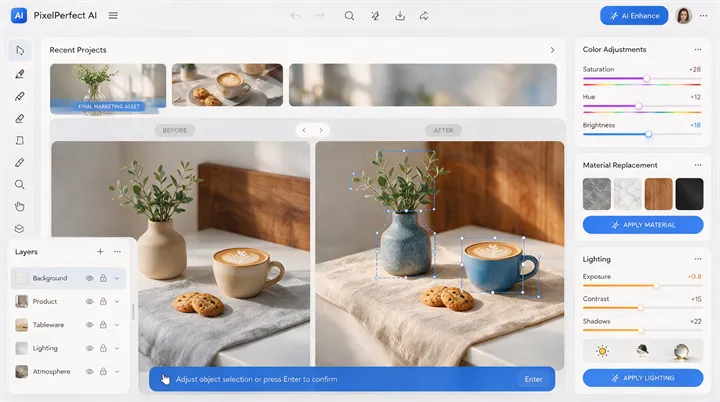Lock the Tableware layer
720x402 pixels.
pyautogui.click(x=103, y=325)
